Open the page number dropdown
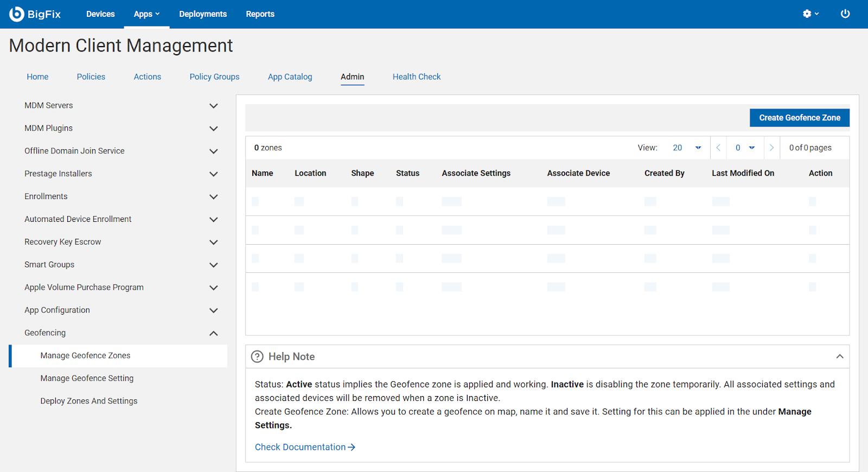 [745, 148]
